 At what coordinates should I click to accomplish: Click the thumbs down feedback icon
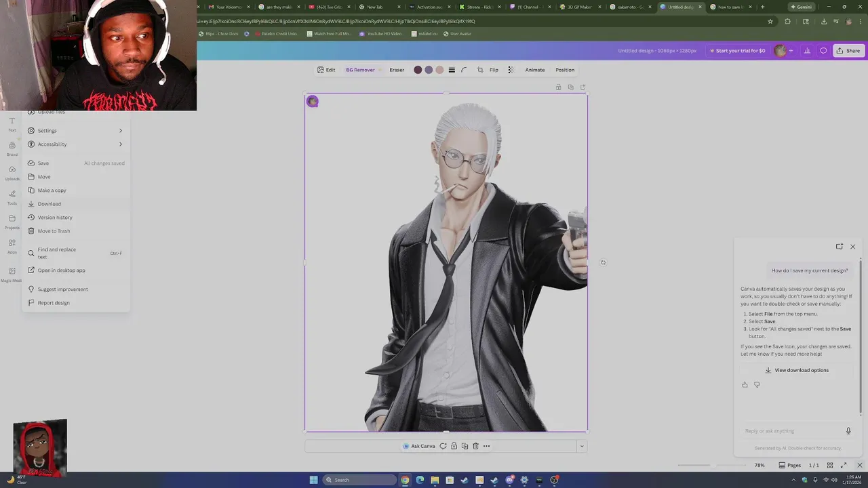click(757, 385)
